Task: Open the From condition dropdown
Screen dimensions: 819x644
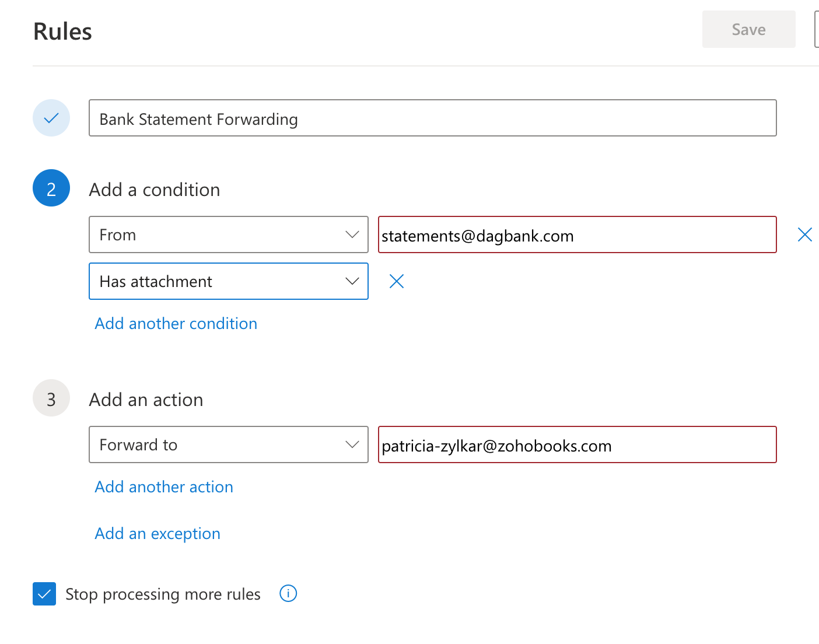Action: [228, 235]
